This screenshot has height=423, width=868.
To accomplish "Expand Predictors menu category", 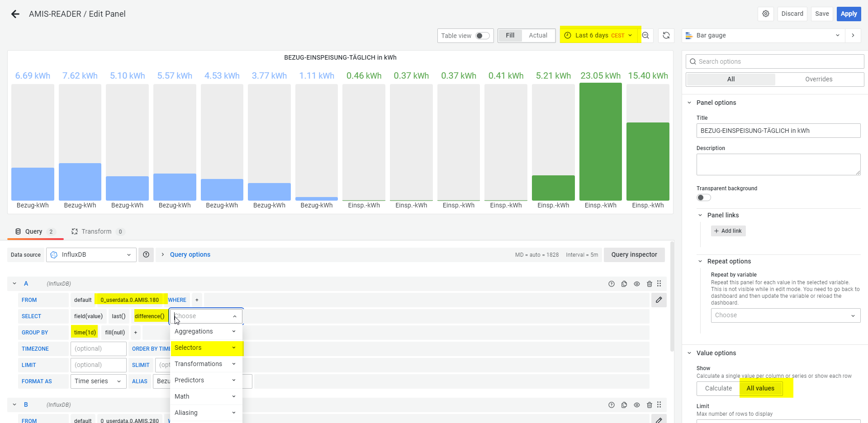I will (206, 380).
